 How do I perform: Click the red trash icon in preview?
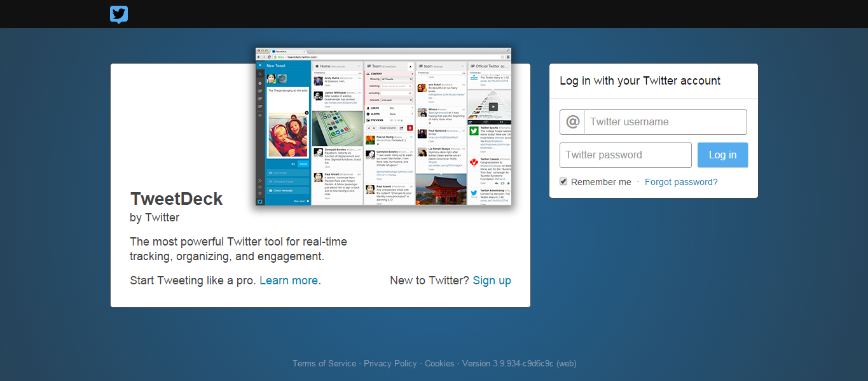point(410,128)
